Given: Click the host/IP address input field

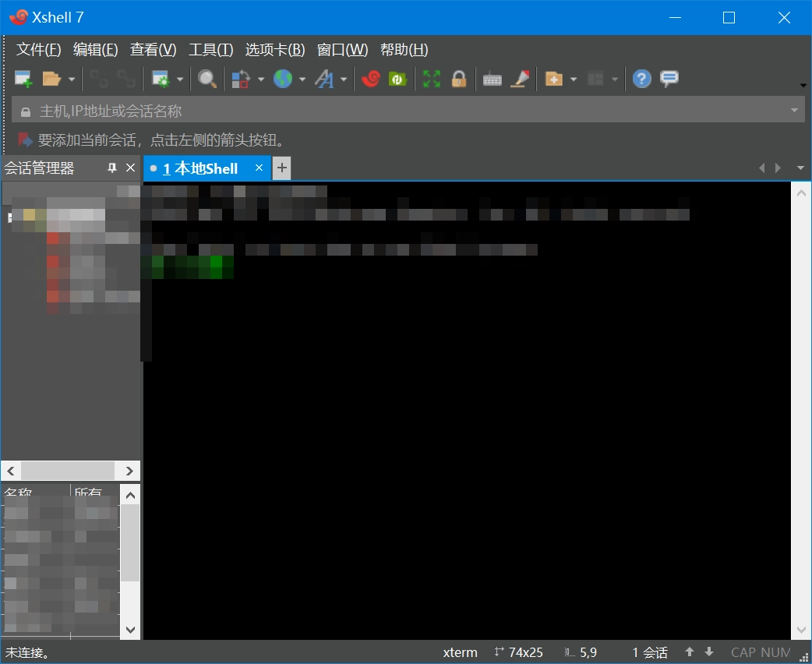Looking at the screenshot, I should point(408,111).
